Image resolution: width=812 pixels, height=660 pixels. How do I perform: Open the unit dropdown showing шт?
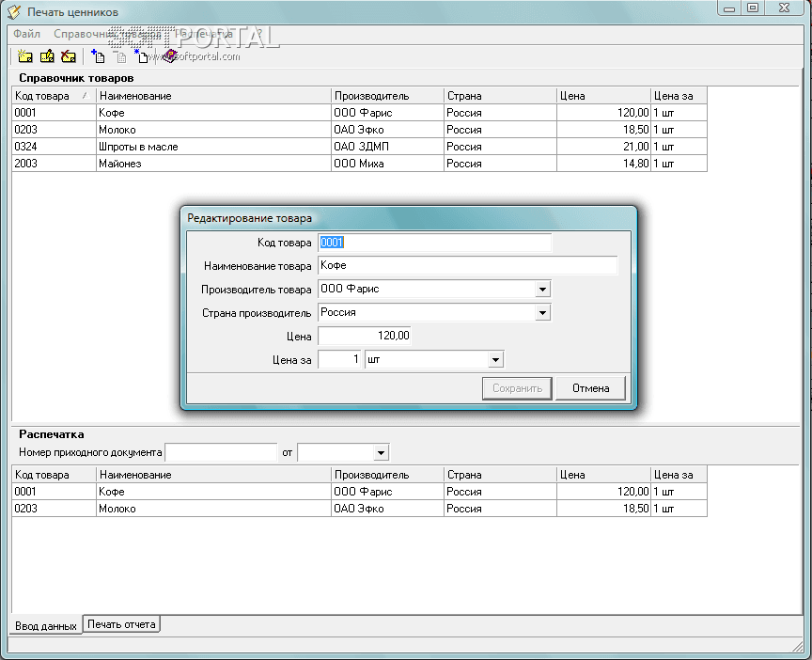pos(495,359)
